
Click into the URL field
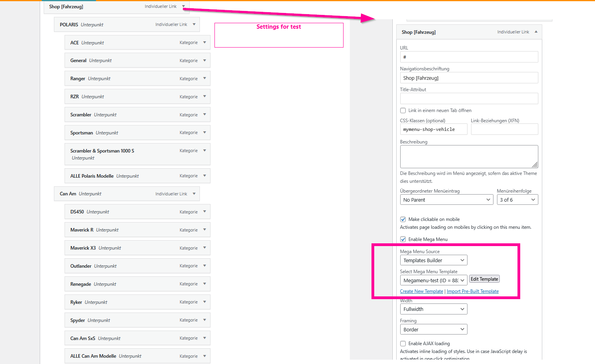tap(469, 57)
